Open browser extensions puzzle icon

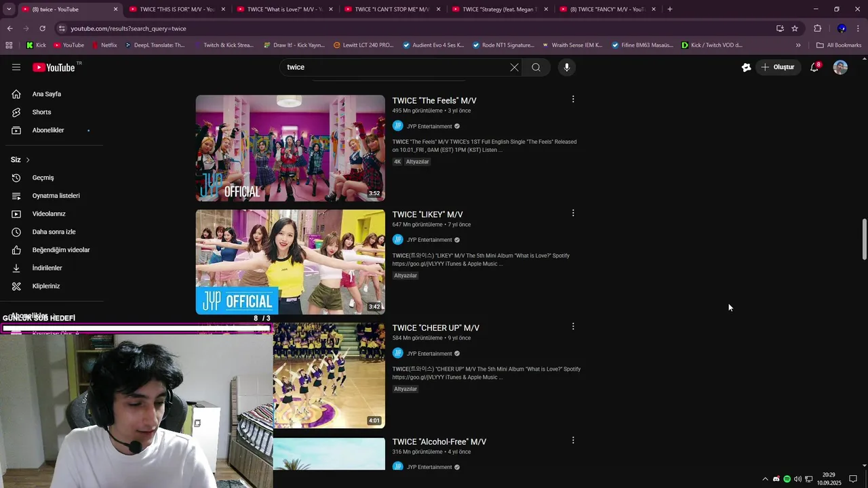pos(817,28)
